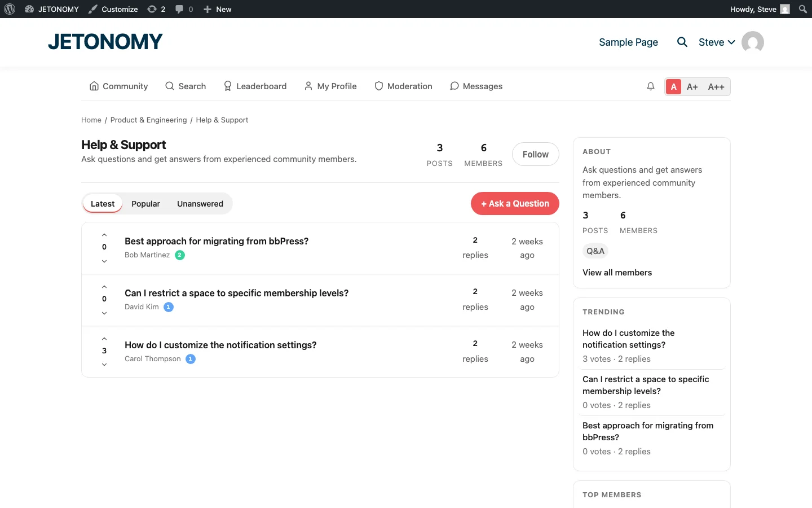
Task: Open the New item admin menu
Action: coord(217,9)
